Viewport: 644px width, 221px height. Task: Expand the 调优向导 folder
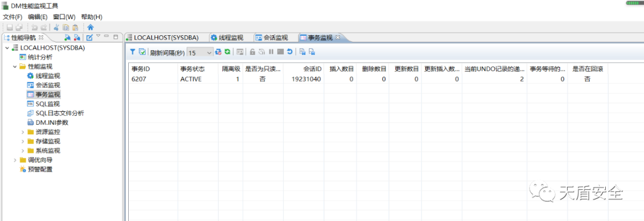click(x=15, y=160)
